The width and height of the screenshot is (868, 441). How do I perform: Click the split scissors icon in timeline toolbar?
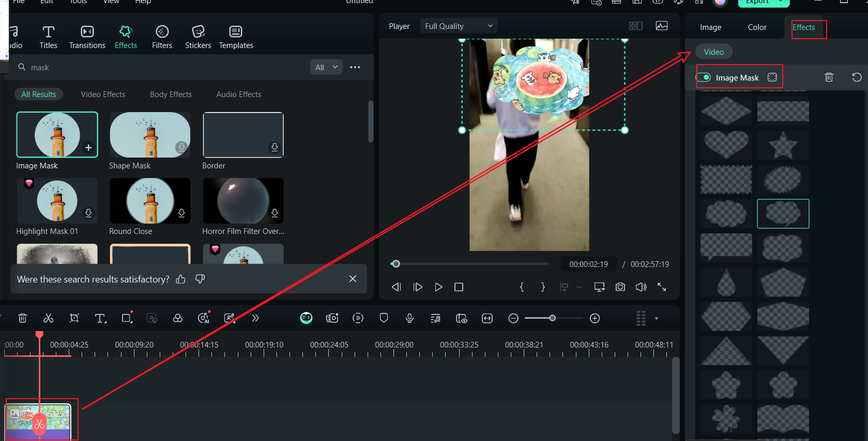tap(49, 318)
